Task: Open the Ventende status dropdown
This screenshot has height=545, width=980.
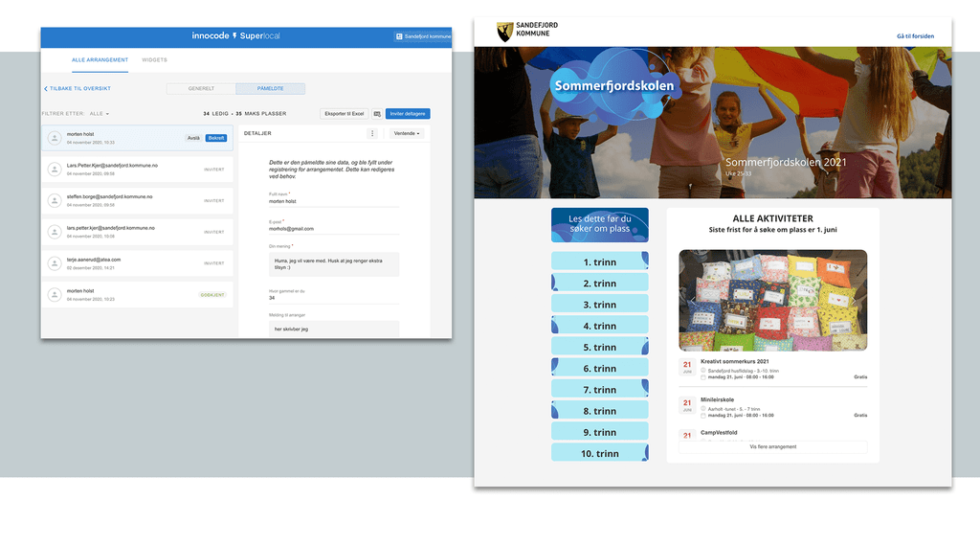Action: click(406, 133)
